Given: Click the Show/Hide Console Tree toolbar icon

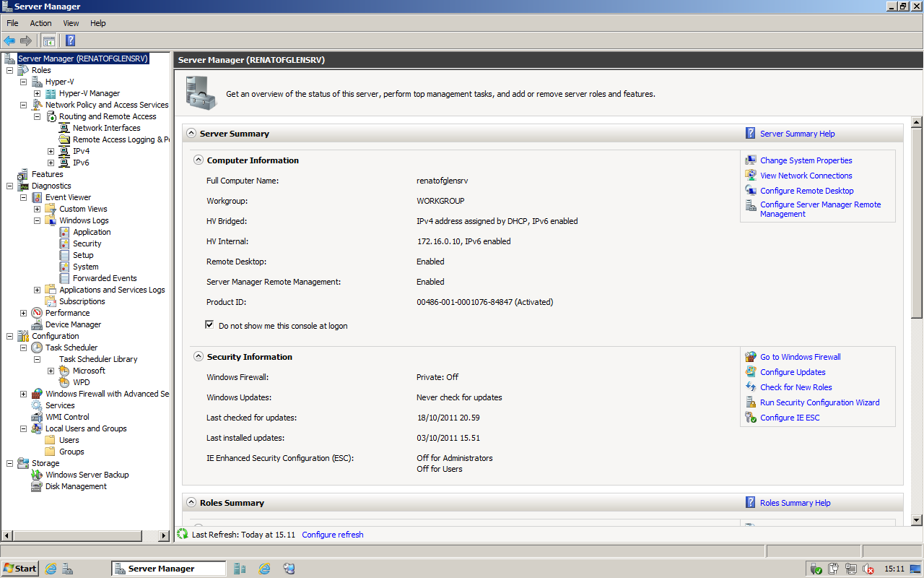Looking at the screenshot, I should pyautogui.click(x=48, y=40).
